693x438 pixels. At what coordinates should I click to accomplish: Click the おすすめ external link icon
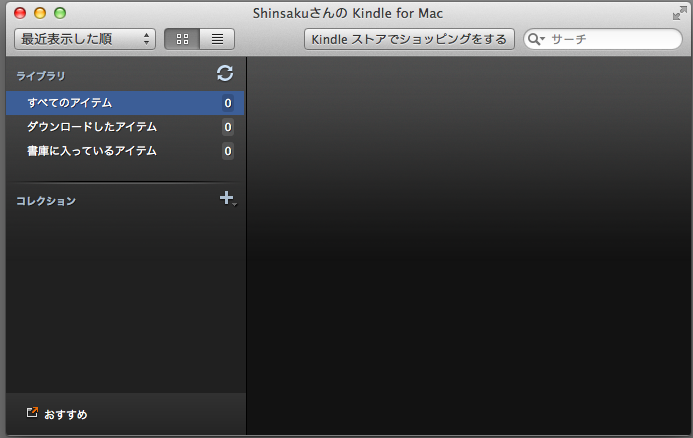tap(32, 412)
